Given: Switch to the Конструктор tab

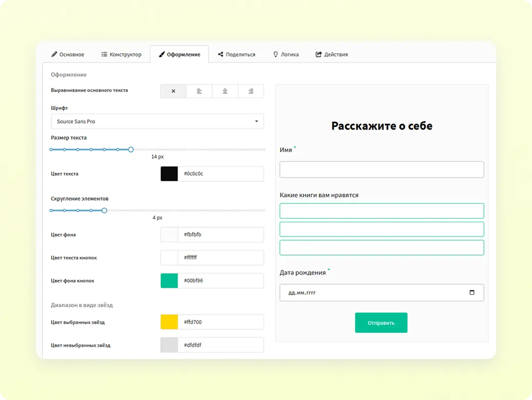Looking at the screenshot, I should coord(121,54).
